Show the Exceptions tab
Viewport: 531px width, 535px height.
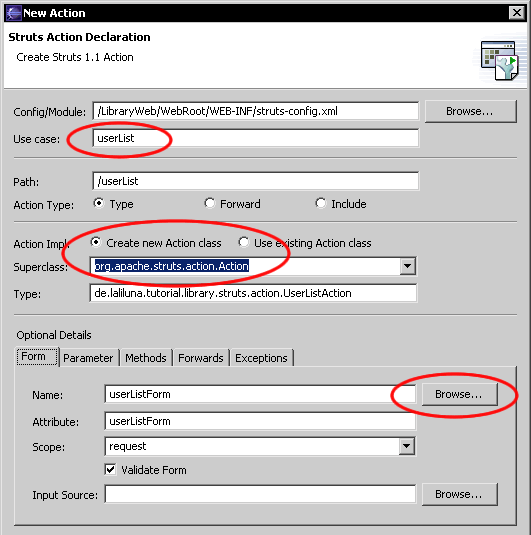[261, 358]
